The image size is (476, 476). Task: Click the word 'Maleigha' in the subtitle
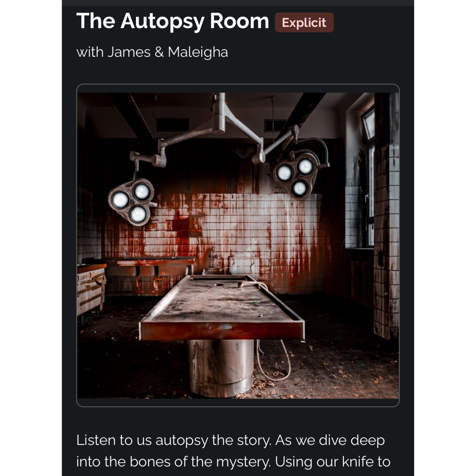click(198, 52)
